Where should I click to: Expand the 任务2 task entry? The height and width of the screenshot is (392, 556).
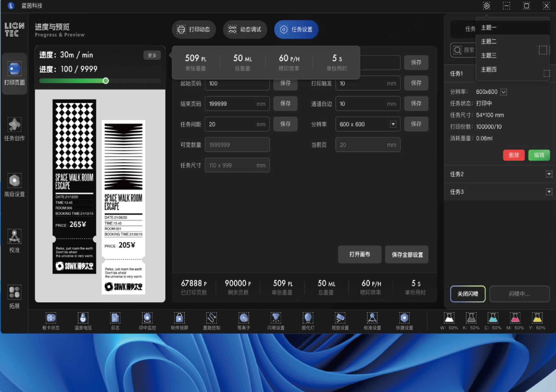(549, 174)
